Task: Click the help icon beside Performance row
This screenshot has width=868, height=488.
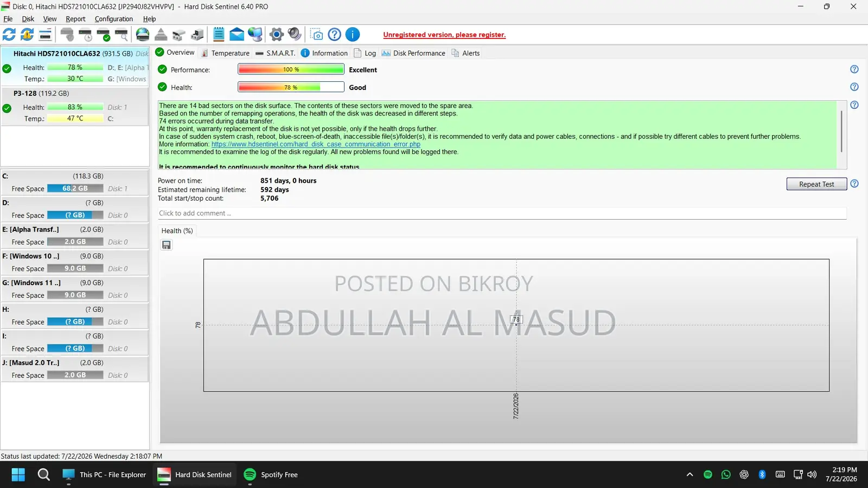Action: (854, 69)
